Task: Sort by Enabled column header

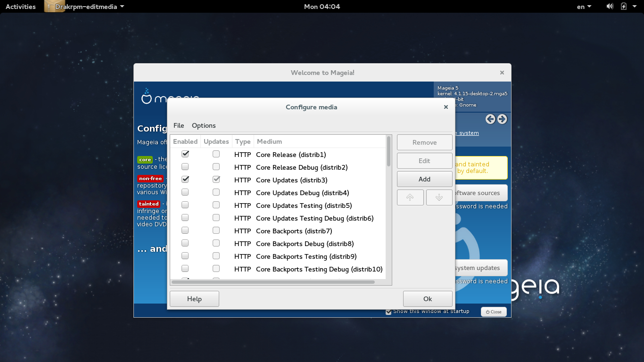Action: (x=185, y=141)
